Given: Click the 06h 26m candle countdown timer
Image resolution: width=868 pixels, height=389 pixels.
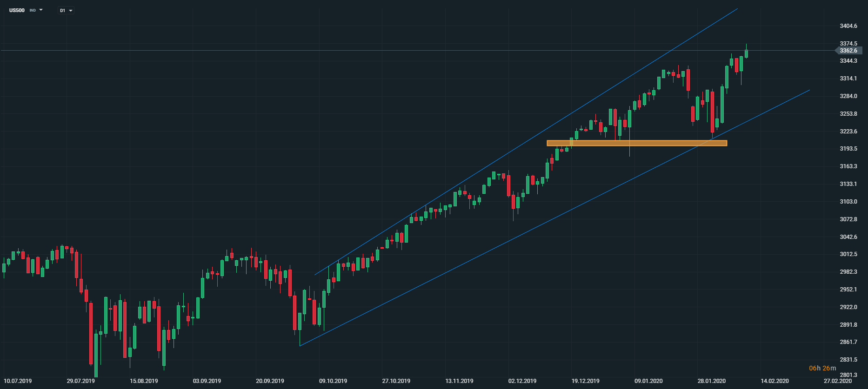Looking at the screenshot, I should 822,368.
